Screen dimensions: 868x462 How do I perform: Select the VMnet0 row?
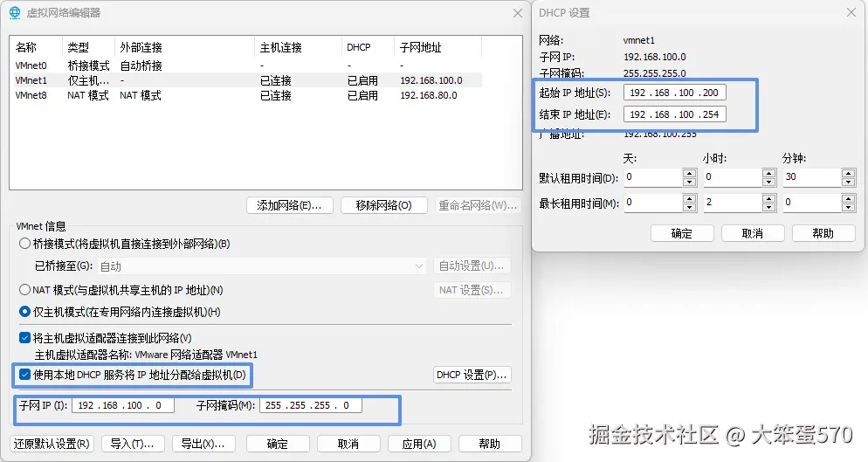248,66
